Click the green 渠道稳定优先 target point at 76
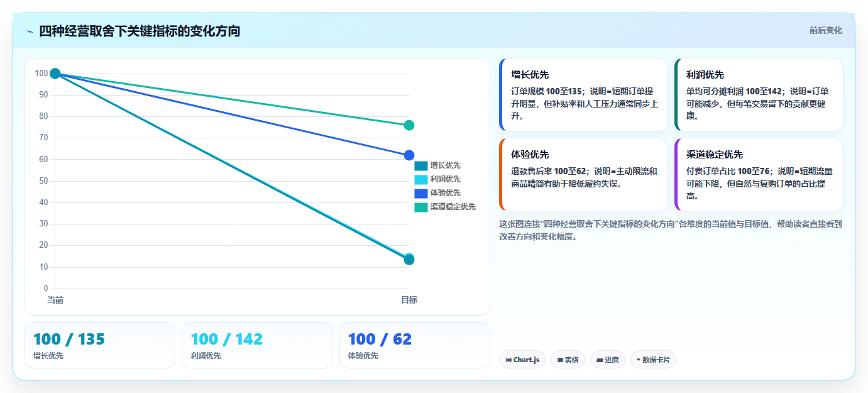The width and height of the screenshot is (868, 393). click(409, 125)
